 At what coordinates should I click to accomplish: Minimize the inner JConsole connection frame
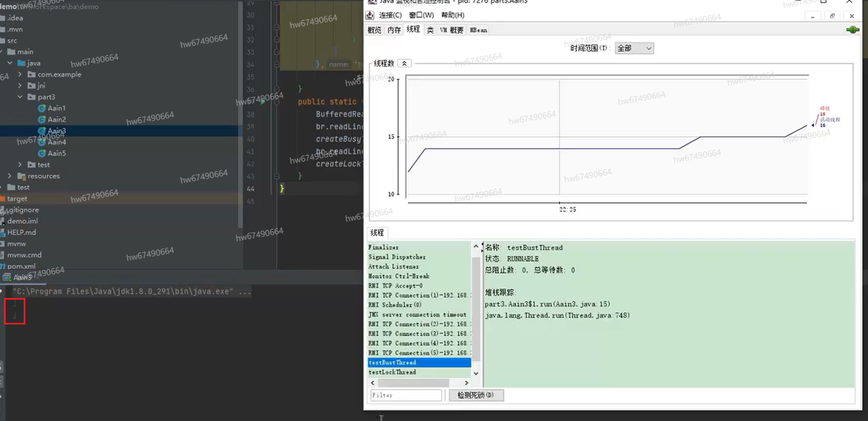tap(813, 16)
